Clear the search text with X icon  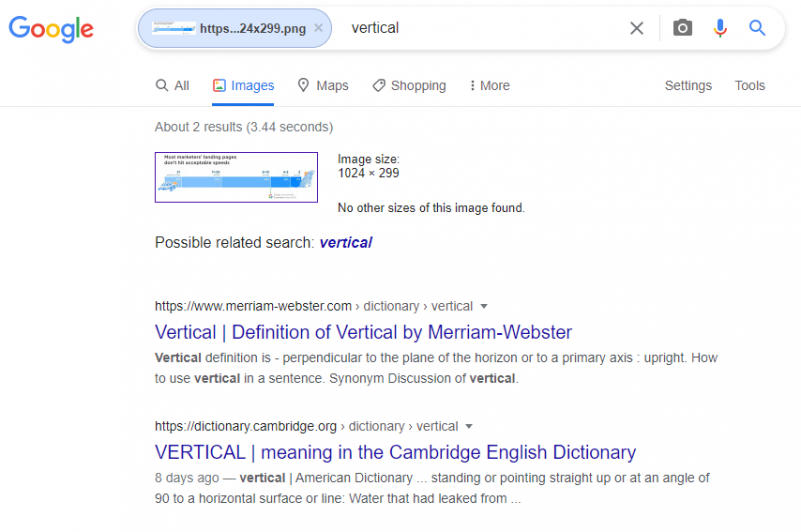click(637, 28)
